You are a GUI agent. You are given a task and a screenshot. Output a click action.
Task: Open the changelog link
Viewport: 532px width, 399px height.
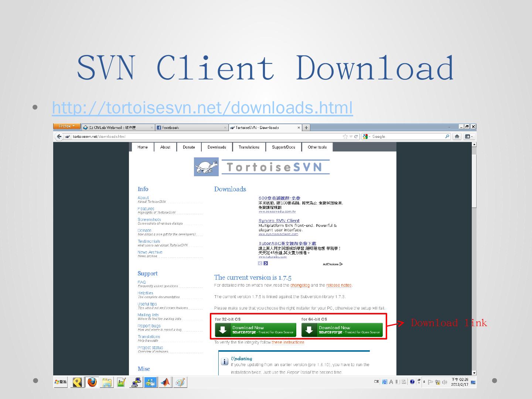(300, 285)
